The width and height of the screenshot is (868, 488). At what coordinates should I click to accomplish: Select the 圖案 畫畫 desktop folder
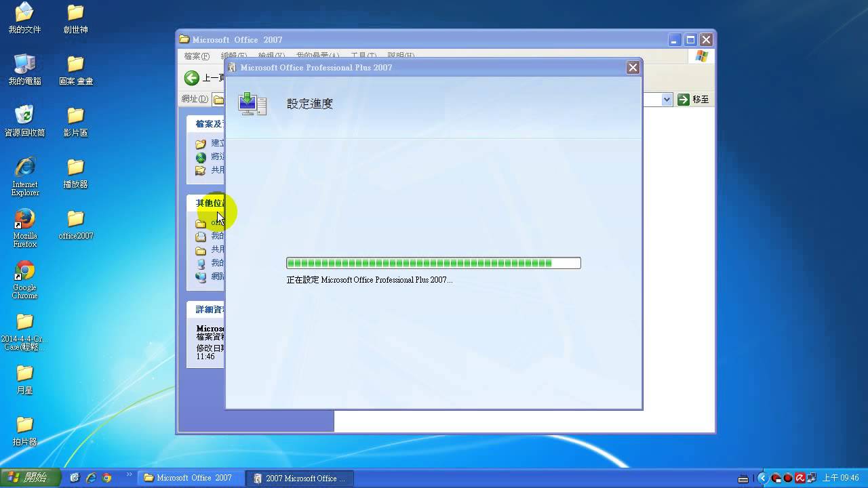pos(76,70)
